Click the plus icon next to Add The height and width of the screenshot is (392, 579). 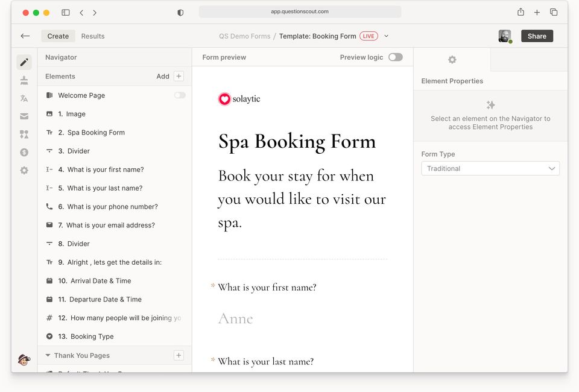pyautogui.click(x=179, y=76)
